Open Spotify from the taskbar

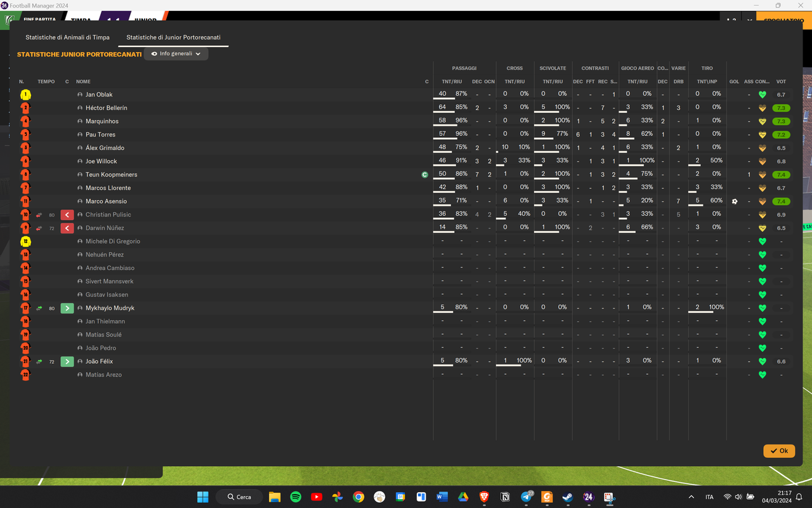tap(296, 497)
